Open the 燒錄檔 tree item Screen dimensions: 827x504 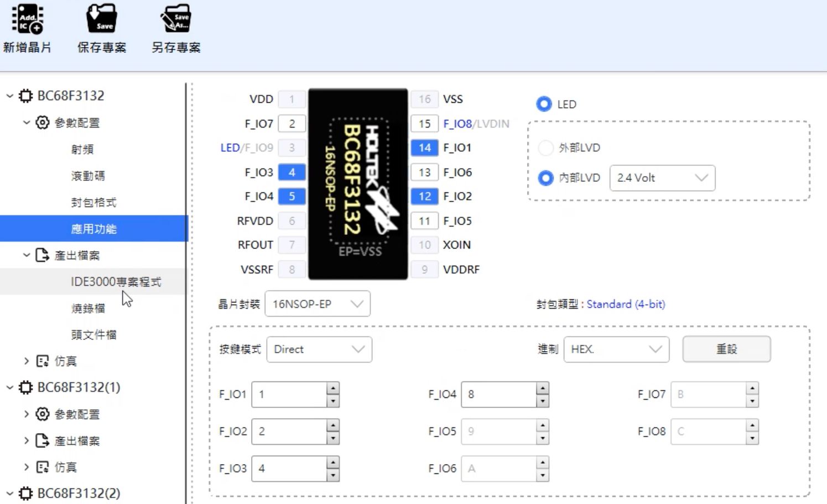pyautogui.click(x=88, y=308)
